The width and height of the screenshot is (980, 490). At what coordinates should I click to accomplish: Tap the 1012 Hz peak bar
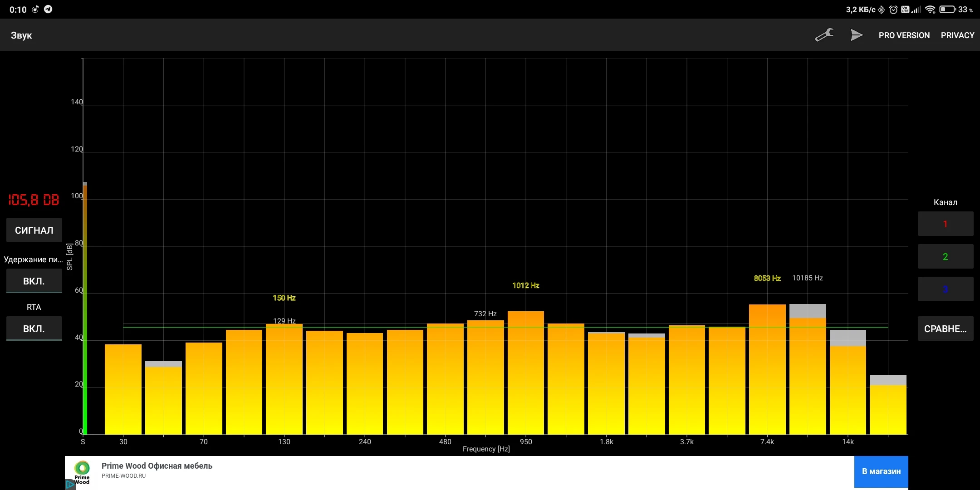[525, 372]
